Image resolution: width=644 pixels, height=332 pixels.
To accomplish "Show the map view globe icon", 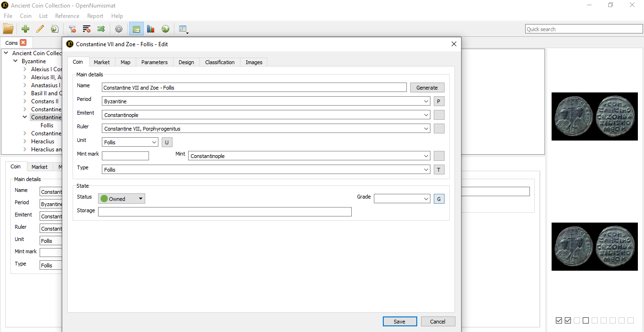I will [x=165, y=29].
